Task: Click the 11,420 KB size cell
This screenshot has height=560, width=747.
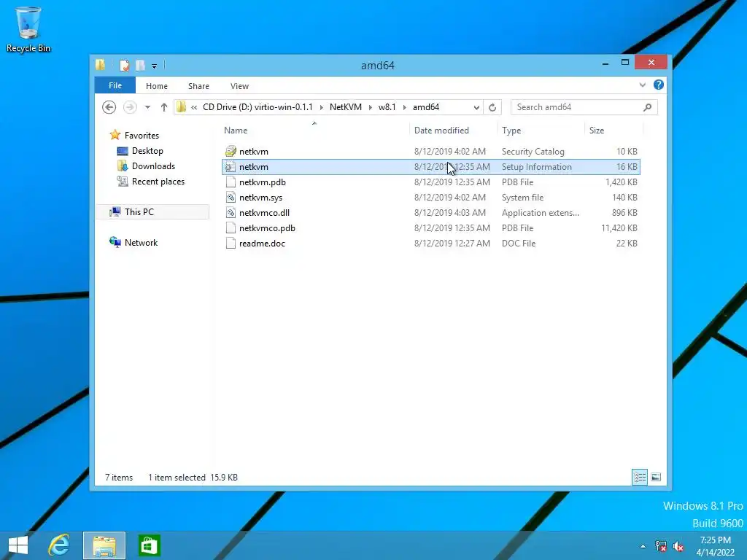Action: click(619, 228)
